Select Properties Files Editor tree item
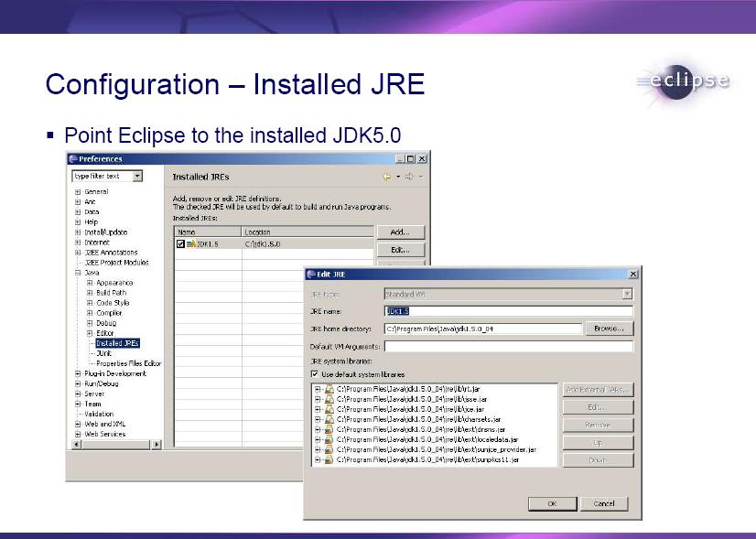Viewport: 756px width, 539px height. (128, 363)
